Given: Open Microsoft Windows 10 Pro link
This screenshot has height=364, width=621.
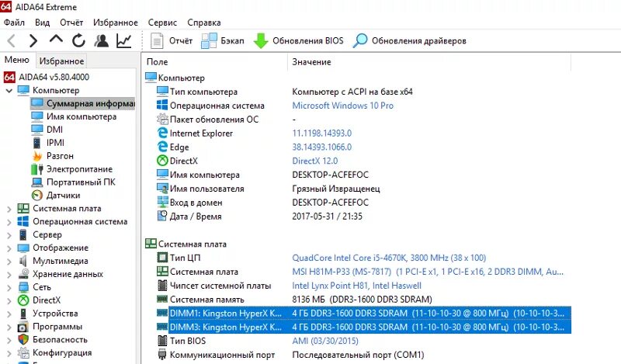Looking at the screenshot, I should point(342,106).
